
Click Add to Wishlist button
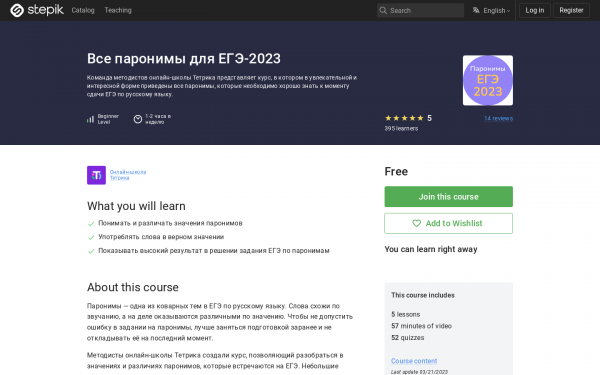[448, 223]
